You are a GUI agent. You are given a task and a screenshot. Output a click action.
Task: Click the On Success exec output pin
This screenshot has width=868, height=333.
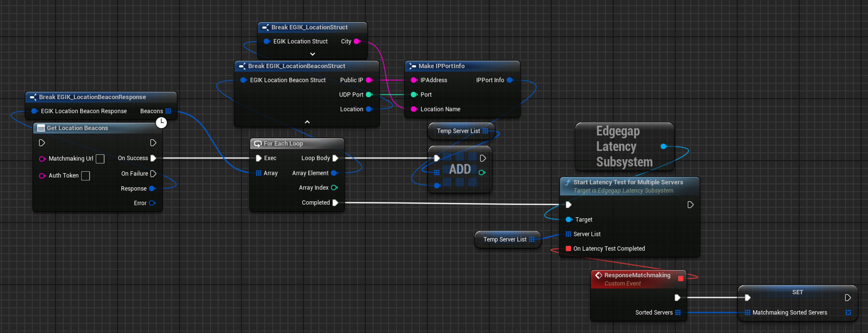pyautogui.click(x=153, y=158)
